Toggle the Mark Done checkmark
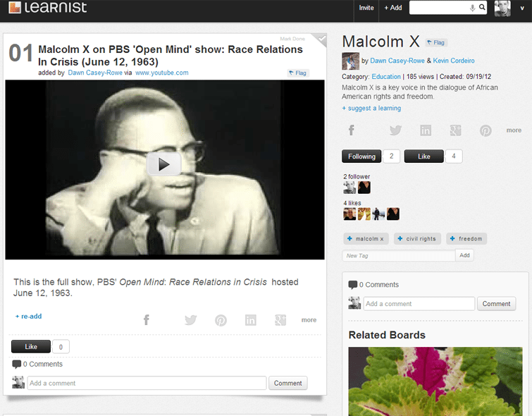532x416 pixels. (x=321, y=39)
